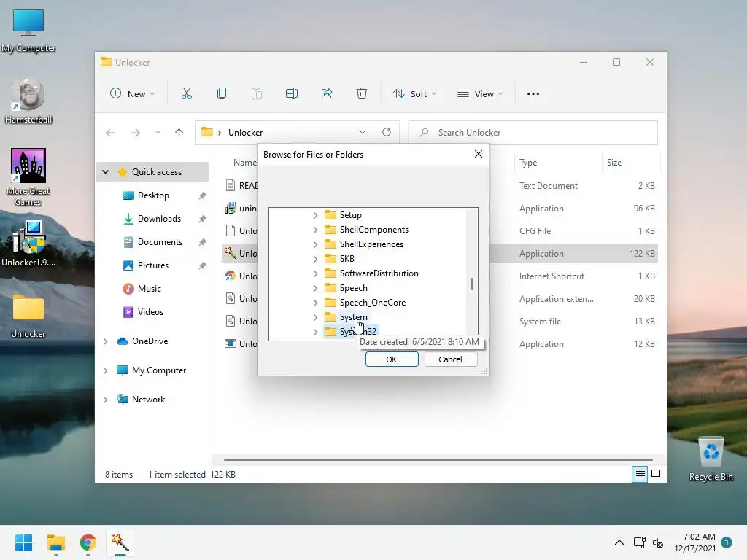747x560 pixels.
Task: Open File Explorer from taskbar
Action: click(x=55, y=542)
